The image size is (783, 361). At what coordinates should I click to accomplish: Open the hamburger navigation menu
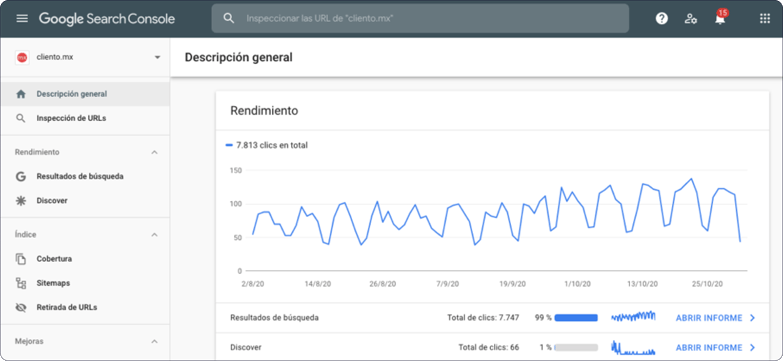pyautogui.click(x=22, y=18)
